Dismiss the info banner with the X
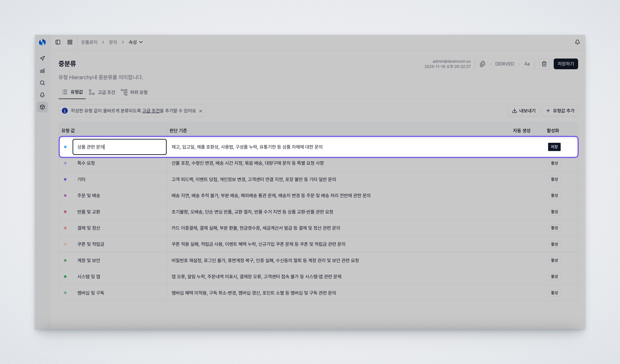Screen dimensions: 620x364 (x=201, y=111)
